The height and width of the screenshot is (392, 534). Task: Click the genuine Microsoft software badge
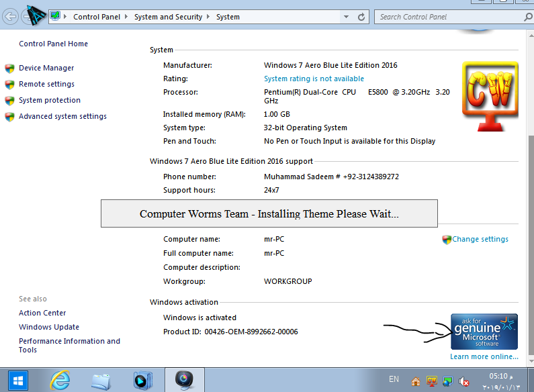(x=484, y=332)
